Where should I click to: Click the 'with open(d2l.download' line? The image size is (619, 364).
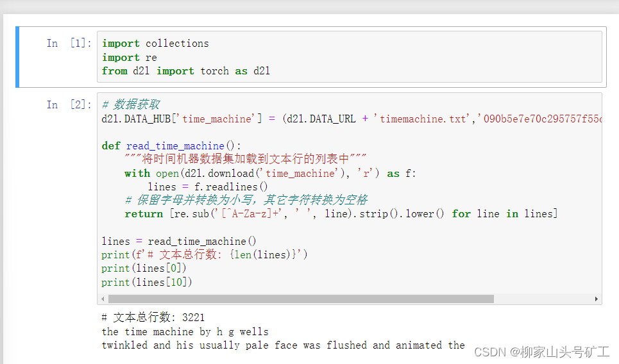pos(270,174)
